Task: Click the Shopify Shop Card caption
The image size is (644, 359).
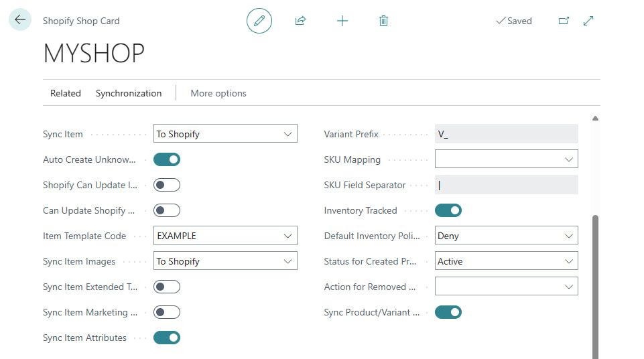Action: pos(81,21)
